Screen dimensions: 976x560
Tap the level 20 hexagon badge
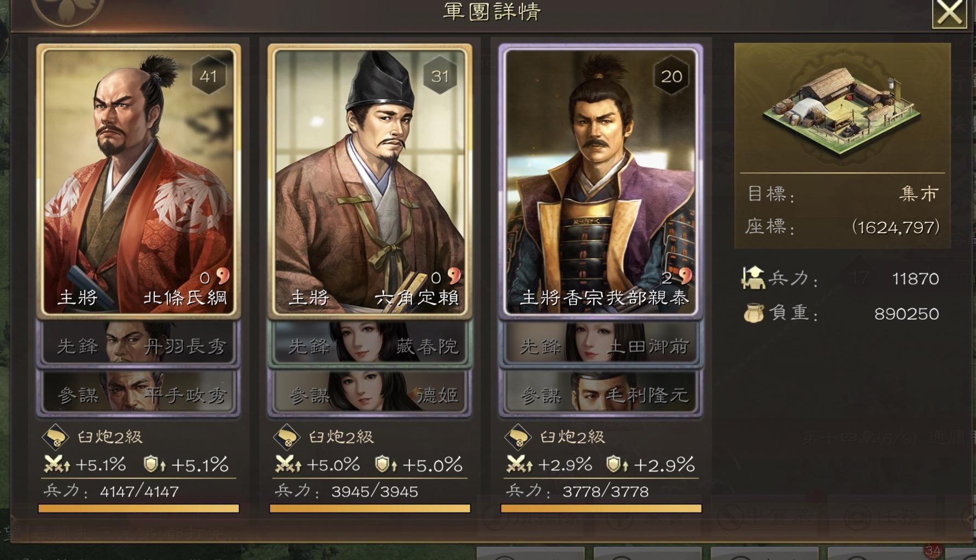click(671, 76)
